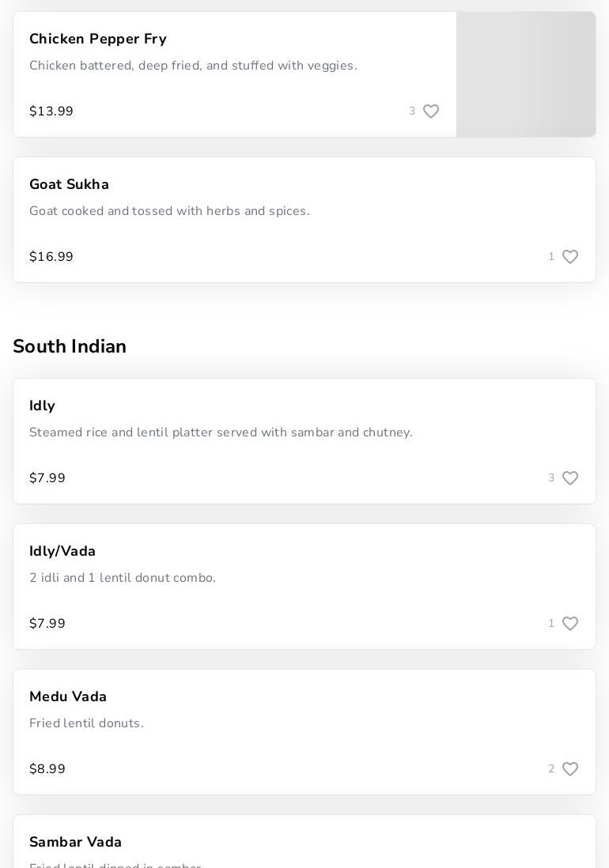609x868 pixels.
Task: Click the $16.99 Goat Sukha price
Action: [51, 257]
